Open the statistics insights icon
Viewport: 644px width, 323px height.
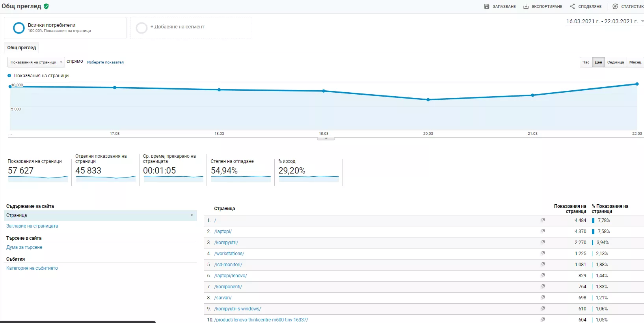pos(615,6)
